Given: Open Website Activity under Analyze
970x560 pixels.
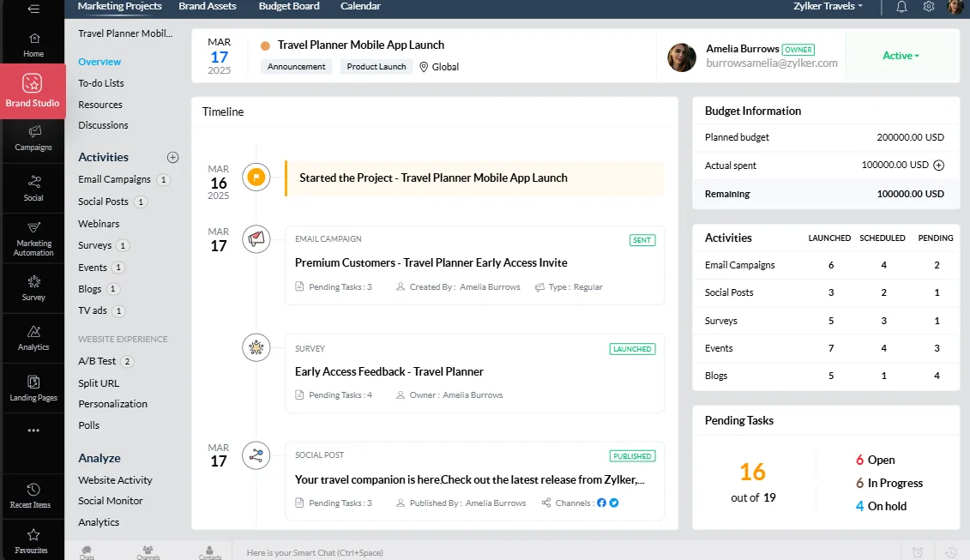Looking at the screenshot, I should pos(115,480).
